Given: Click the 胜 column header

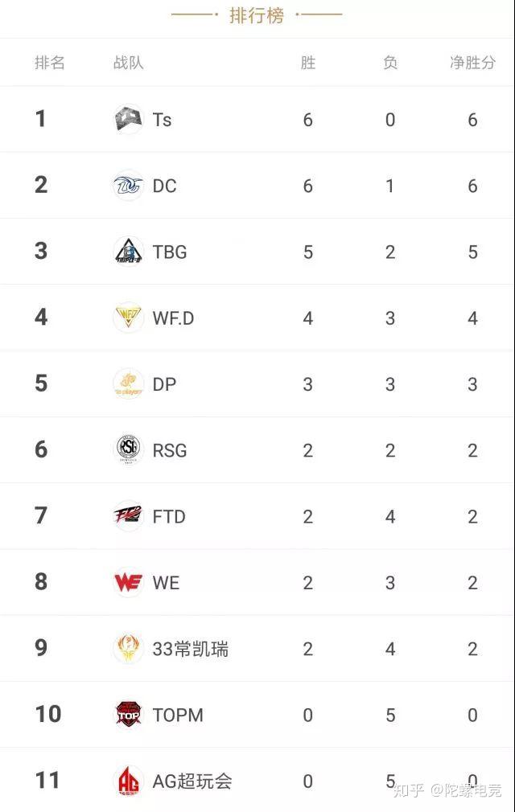Looking at the screenshot, I should click(x=307, y=63).
